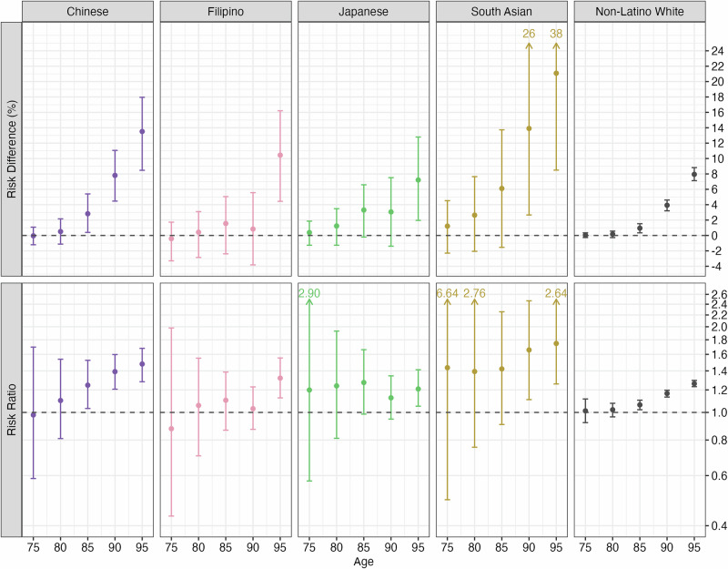Click the 26 arrow label in South Asian
Screen dimensions: 728x569
click(529, 34)
